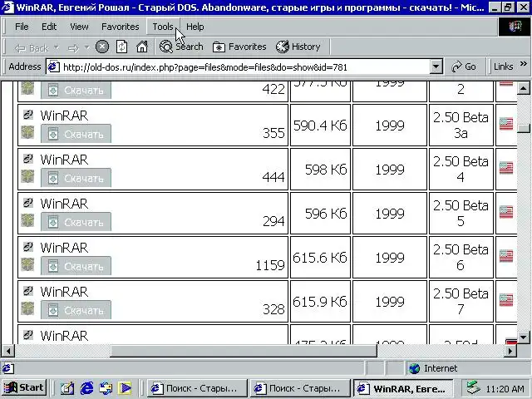Click the link icon in Beta 5 row

click(x=27, y=203)
